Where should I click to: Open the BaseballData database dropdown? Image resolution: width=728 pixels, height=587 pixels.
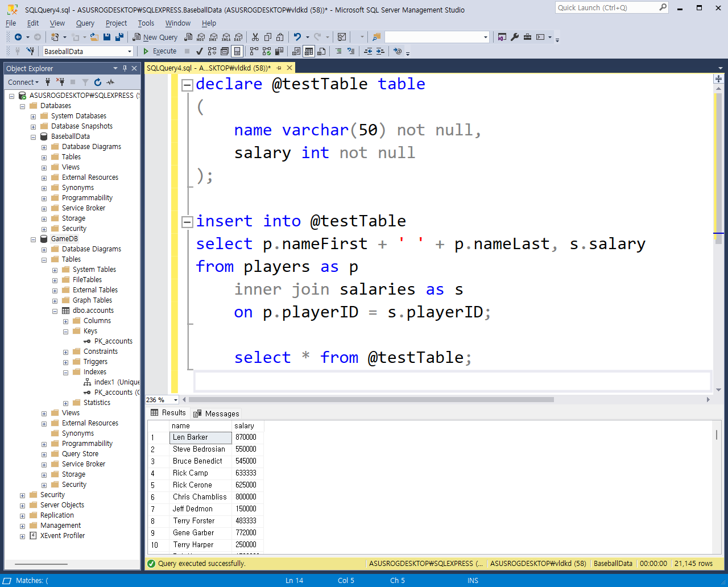tap(130, 51)
